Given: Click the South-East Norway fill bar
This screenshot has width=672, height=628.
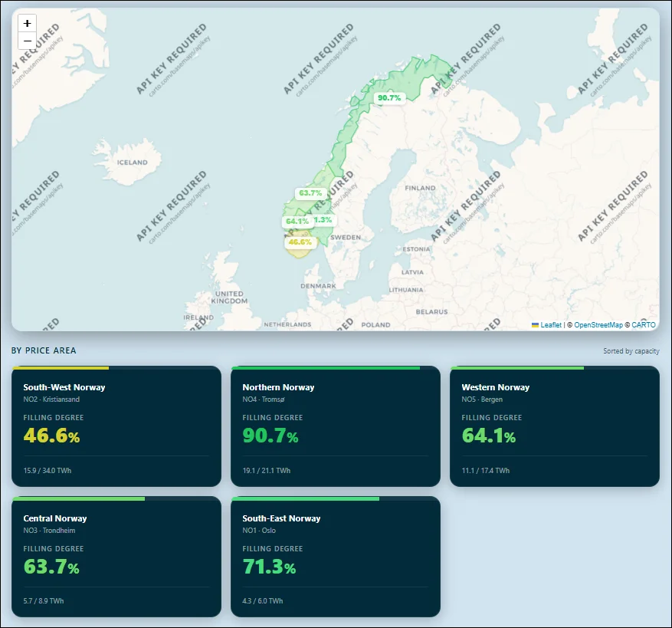Looking at the screenshot, I should [x=306, y=499].
